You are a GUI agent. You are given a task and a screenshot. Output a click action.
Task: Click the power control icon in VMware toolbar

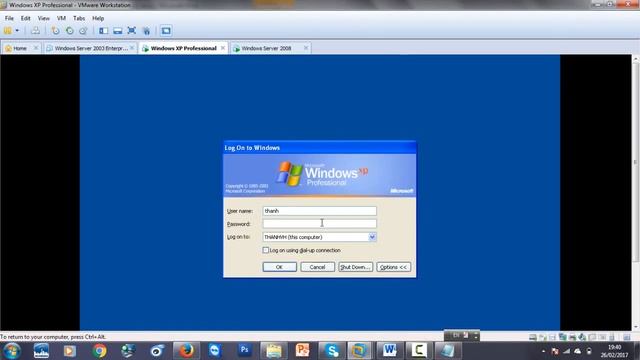pyautogui.click(x=7, y=31)
